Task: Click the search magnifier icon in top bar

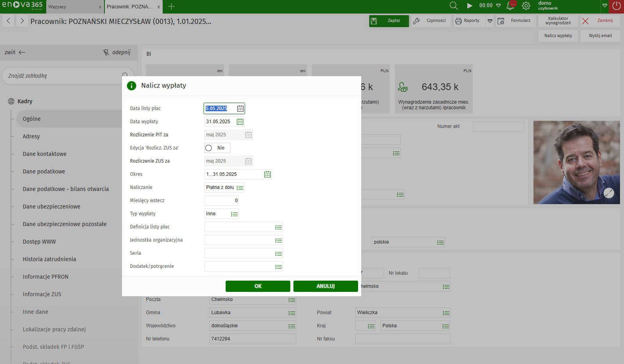Action: tap(453, 6)
